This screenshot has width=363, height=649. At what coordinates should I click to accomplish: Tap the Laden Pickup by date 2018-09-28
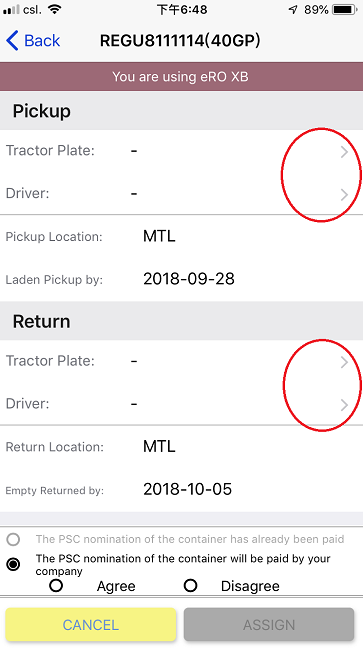pos(189,279)
